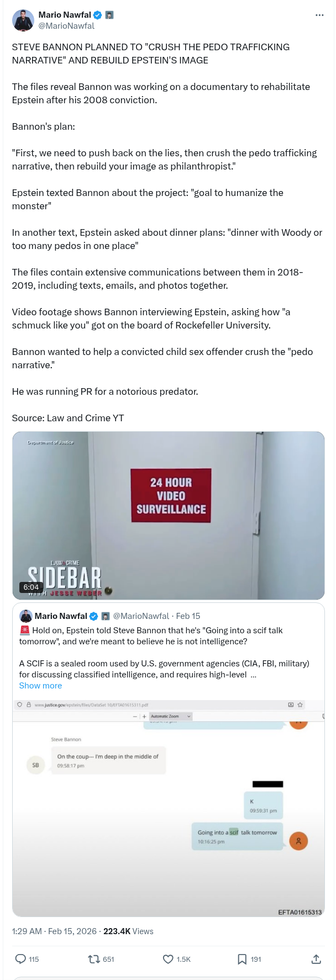The width and height of the screenshot is (336, 980).
Task: Open the three-dot more options menu
Action: (319, 15)
